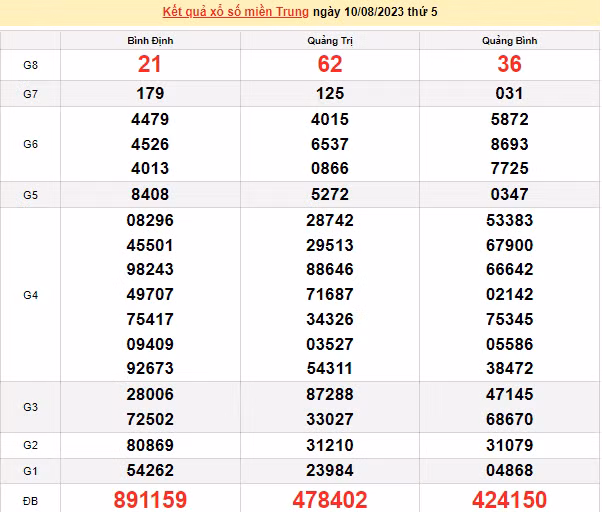Click the G7 result 179
Screen dimensions: 602x512
coord(150,94)
